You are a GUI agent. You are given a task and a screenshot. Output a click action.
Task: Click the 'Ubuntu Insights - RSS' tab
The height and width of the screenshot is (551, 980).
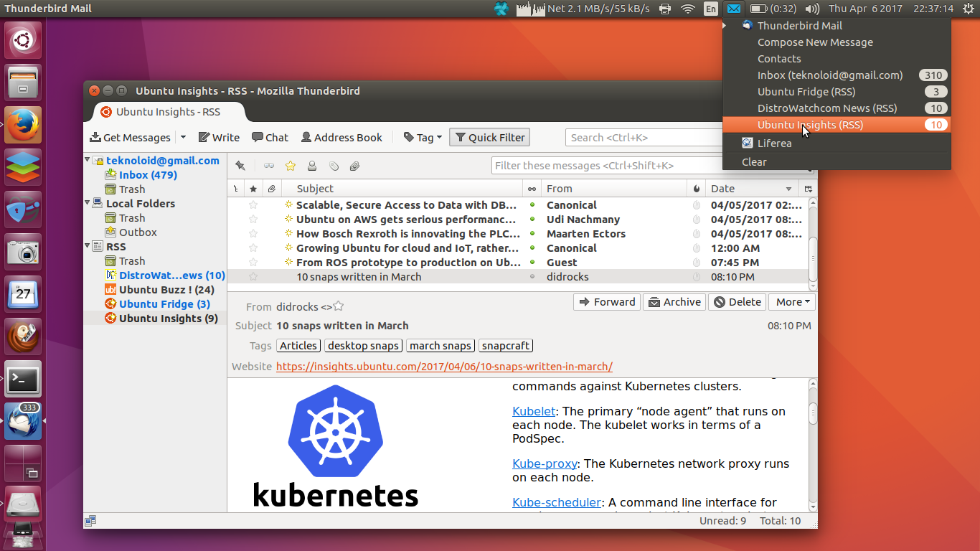click(x=168, y=112)
